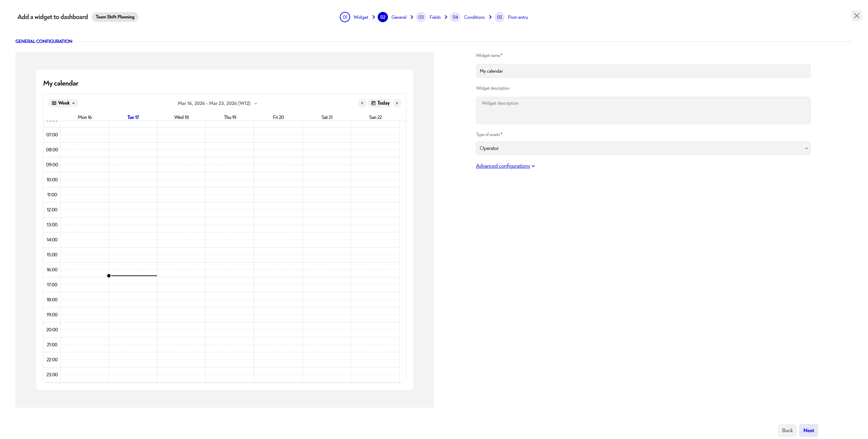The width and height of the screenshot is (868, 439).
Task: Dismiss the wizard with the X icon
Action: (x=857, y=16)
